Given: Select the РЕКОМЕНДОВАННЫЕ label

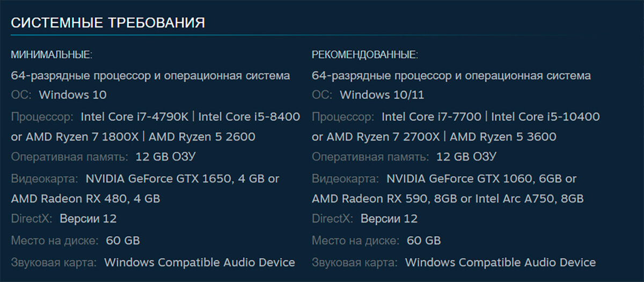Looking at the screenshot, I should click(x=365, y=55).
